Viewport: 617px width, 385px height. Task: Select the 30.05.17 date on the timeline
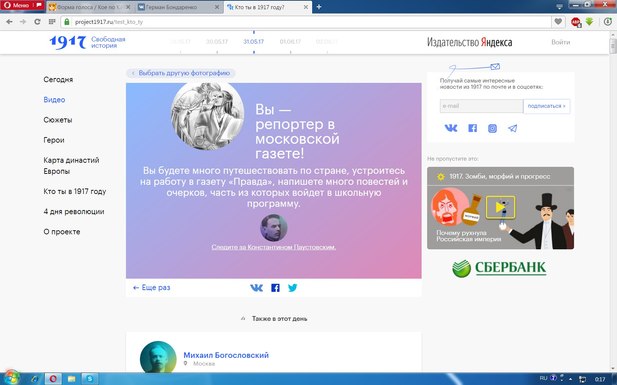click(217, 41)
